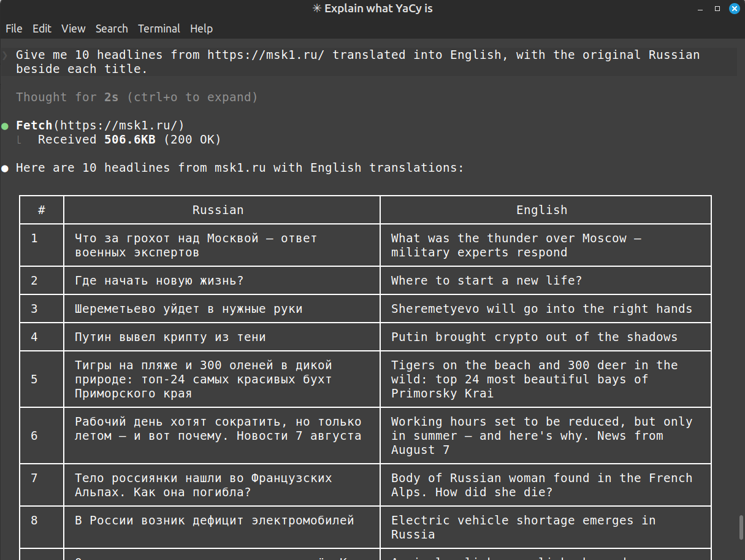Open the Help menu
Viewport: 745px width, 560px height.
[x=201, y=29]
